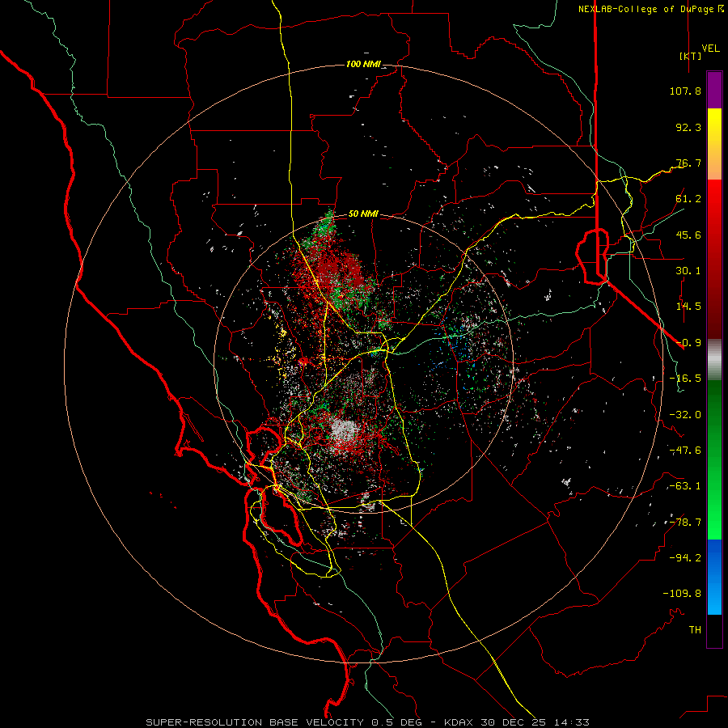Pick the gray segment of the color bar

click(714, 360)
